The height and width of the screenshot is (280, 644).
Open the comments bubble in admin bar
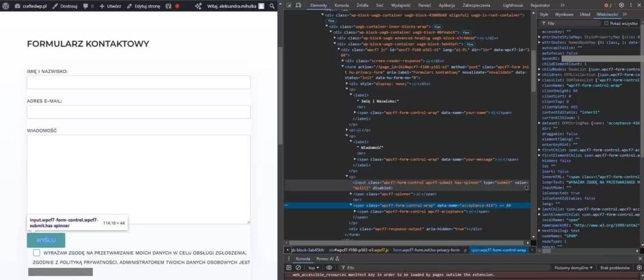click(x=88, y=6)
